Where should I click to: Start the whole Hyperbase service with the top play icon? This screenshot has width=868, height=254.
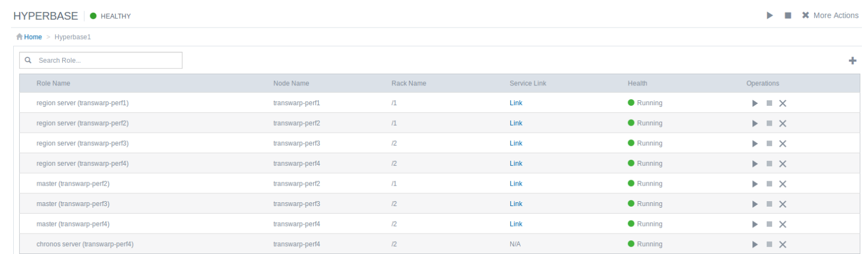tap(769, 15)
